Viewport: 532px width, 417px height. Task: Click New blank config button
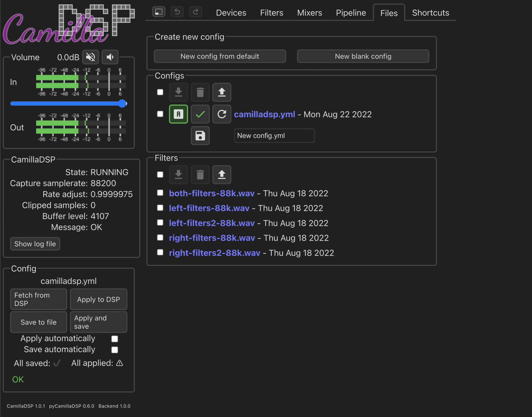[x=363, y=56]
